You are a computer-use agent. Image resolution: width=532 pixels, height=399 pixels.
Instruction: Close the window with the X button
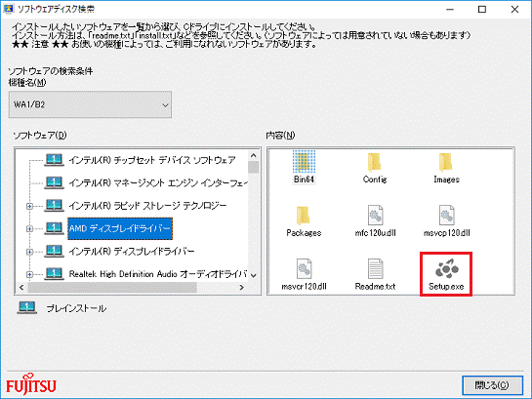pyautogui.click(x=514, y=9)
